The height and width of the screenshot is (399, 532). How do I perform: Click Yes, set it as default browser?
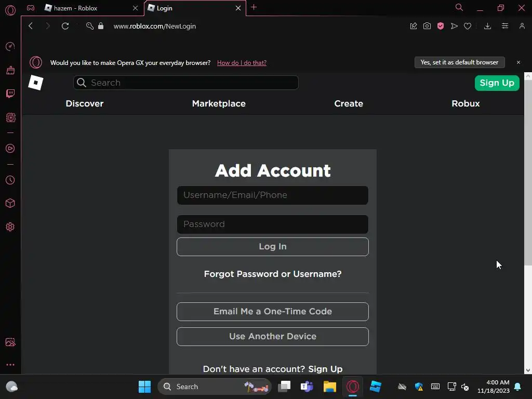[x=459, y=62]
